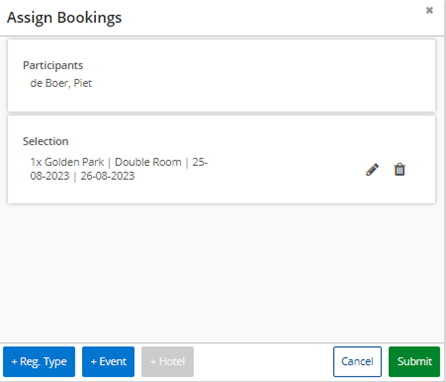The image size is (446, 382).
Task: Click the + Event button
Action: (108, 362)
